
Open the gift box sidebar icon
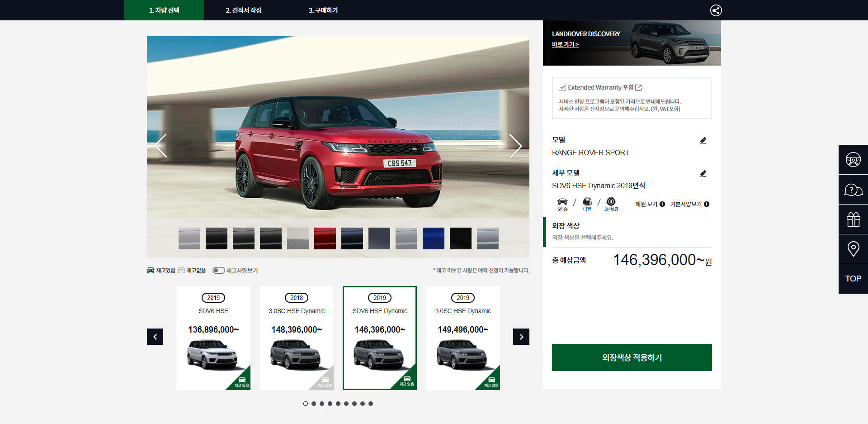point(853,219)
